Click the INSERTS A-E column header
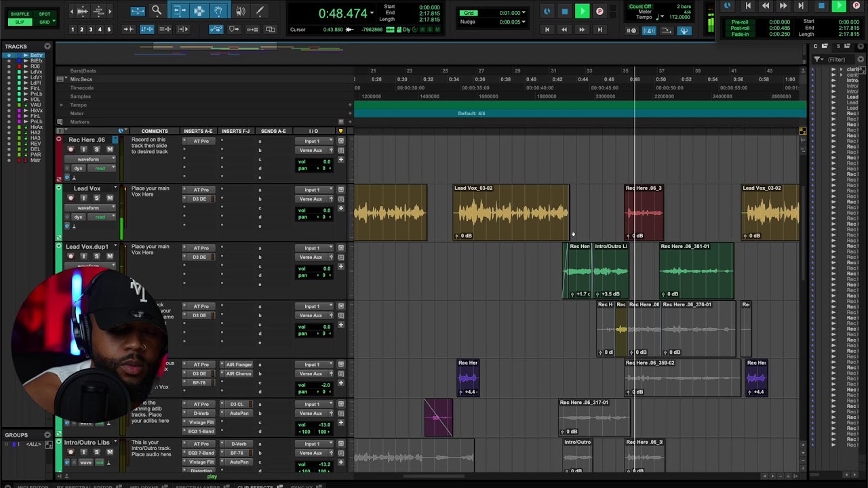The width and height of the screenshot is (868, 488). pos(198,131)
